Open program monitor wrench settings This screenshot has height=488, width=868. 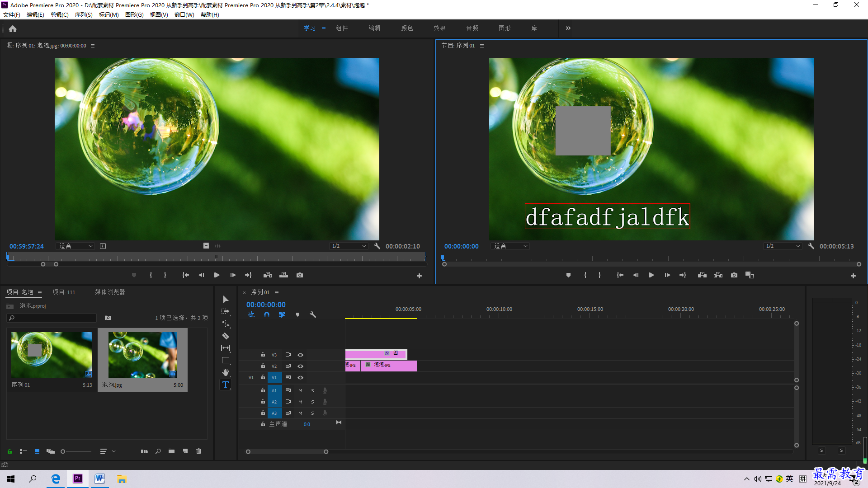(811, 246)
